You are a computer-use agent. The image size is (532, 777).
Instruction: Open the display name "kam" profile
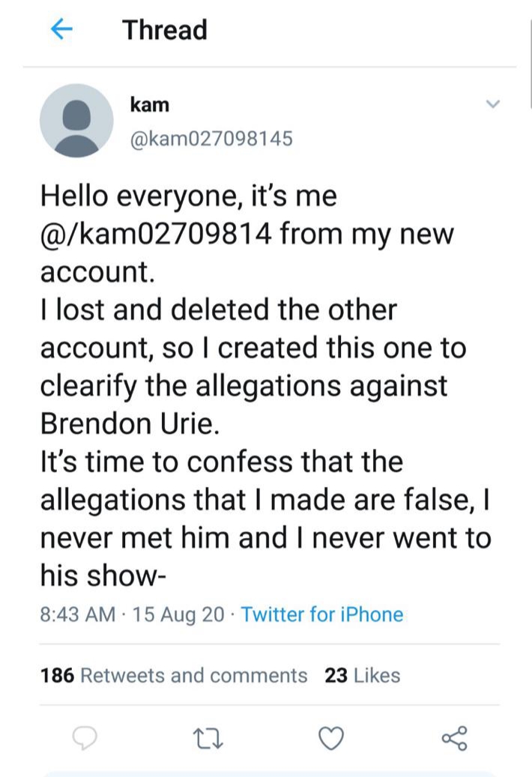(150, 104)
